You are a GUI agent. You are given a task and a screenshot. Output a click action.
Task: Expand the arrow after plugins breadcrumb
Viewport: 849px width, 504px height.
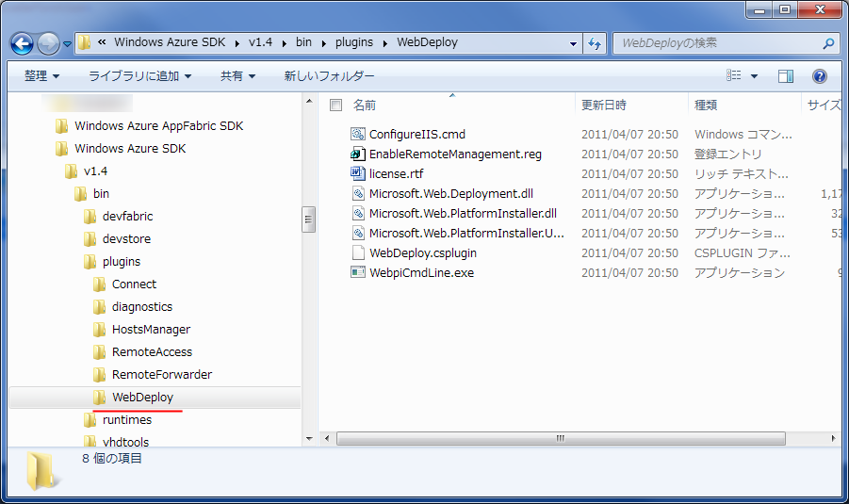385,43
